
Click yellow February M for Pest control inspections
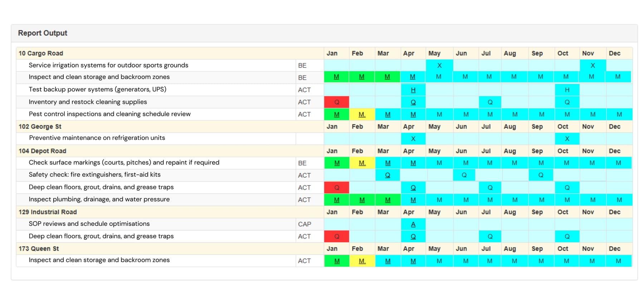click(362, 114)
